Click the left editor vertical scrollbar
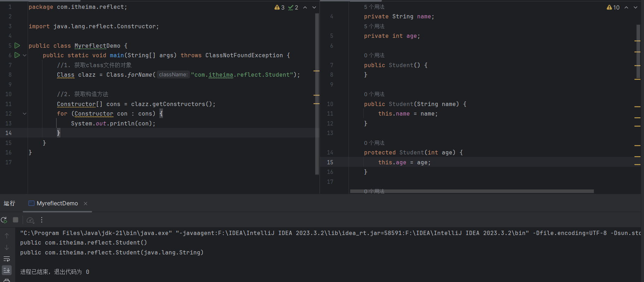644x282 pixels. [x=317, y=94]
